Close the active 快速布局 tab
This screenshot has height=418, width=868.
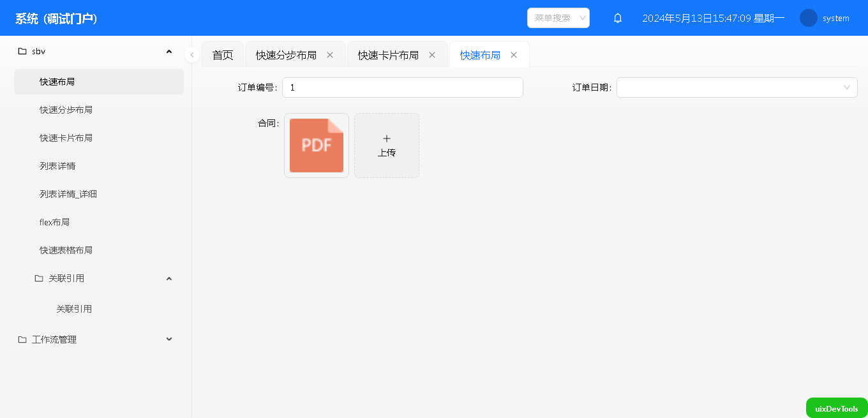(x=514, y=55)
